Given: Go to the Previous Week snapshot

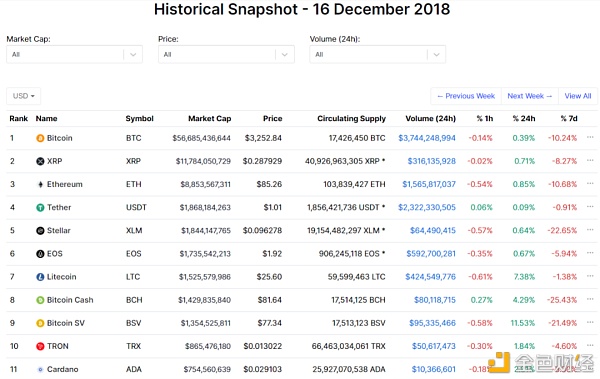Looking at the screenshot, I should (466, 96).
